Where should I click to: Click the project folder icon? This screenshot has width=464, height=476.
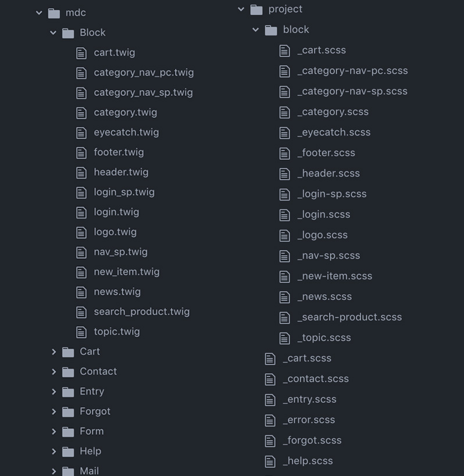pos(256,10)
